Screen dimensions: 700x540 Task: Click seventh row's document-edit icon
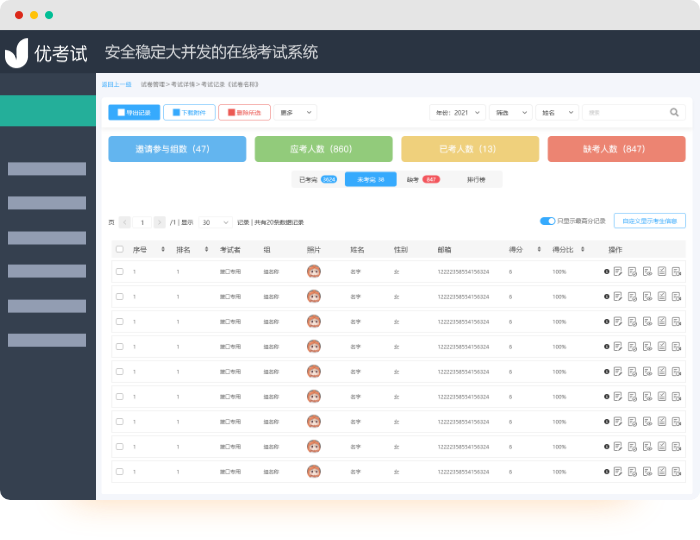[618, 421]
